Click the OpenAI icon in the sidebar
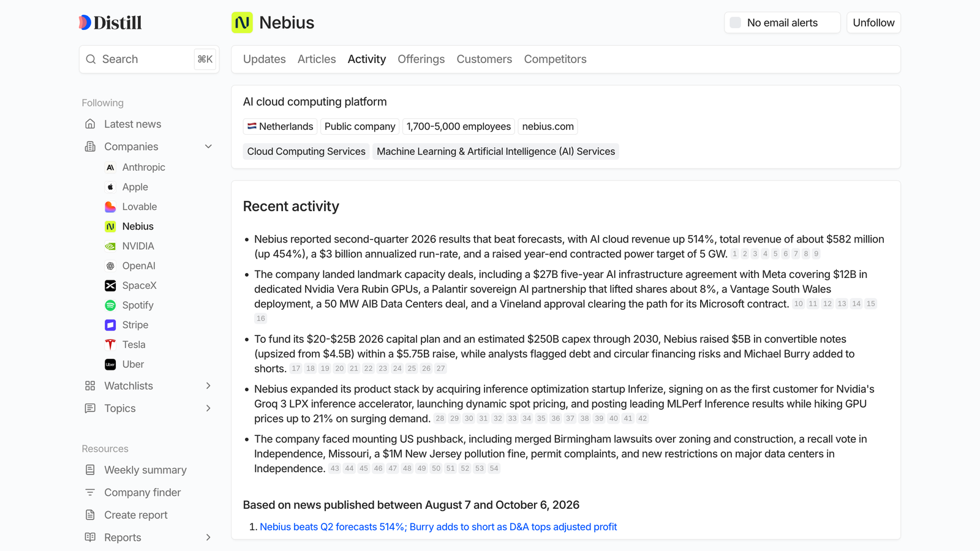Image resolution: width=980 pixels, height=551 pixels. click(110, 266)
